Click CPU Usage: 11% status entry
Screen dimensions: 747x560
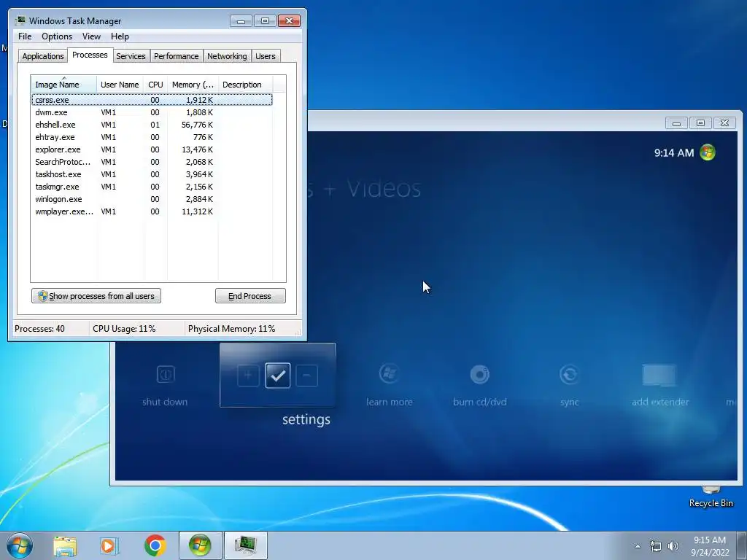(x=124, y=329)
